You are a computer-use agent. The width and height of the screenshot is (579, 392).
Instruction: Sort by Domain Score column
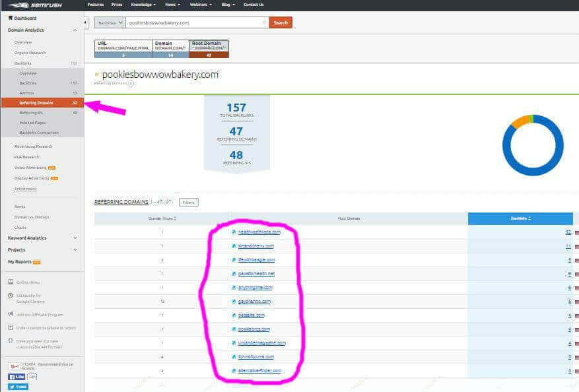pos(162,218)
